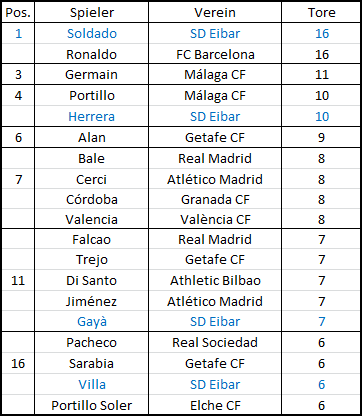Select the Real Sociedad cell
The height and width of the screenshot is (416, 362).
[x=215, y=342]
